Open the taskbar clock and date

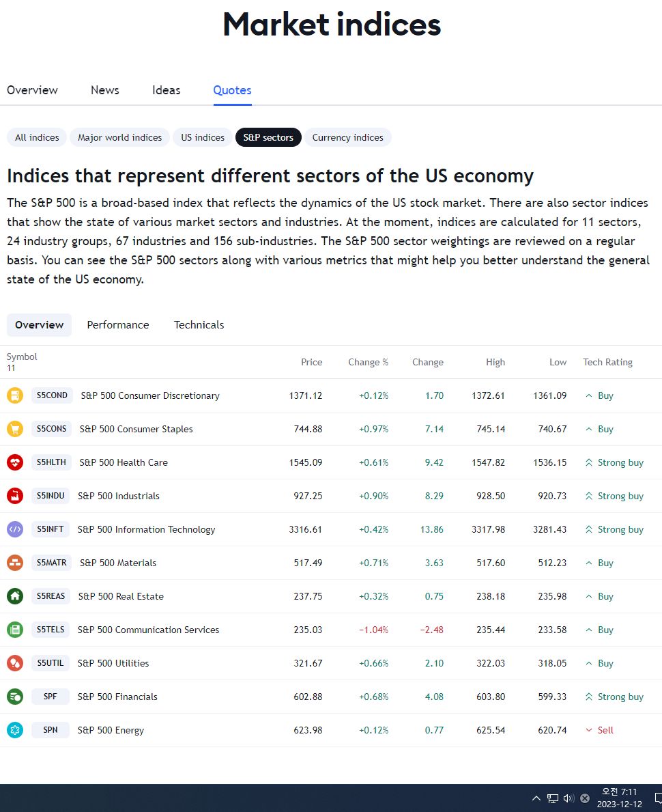[619, 798]
